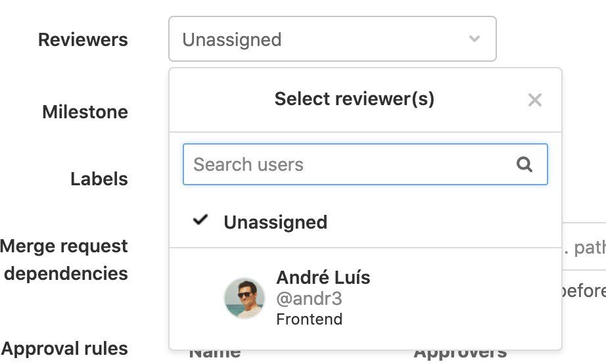Viewport: 606px width, 364px height.
Task: Click the magnifier icon in search box
Action: (x=524, y=164)
